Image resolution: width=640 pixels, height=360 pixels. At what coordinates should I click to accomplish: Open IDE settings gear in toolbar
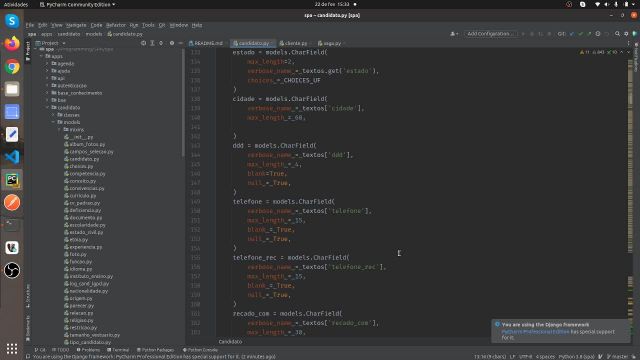[626, 34]
